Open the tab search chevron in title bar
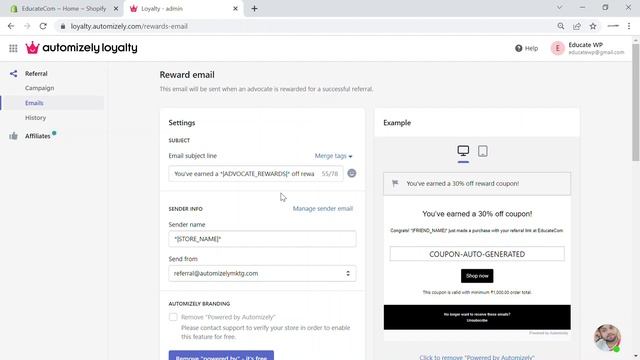The height and width of the screenshot is (360, 640). coord(560,7)
